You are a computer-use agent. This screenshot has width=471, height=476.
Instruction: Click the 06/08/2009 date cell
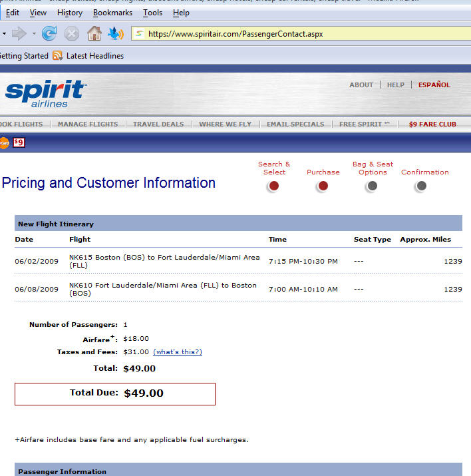pos(37,290)
